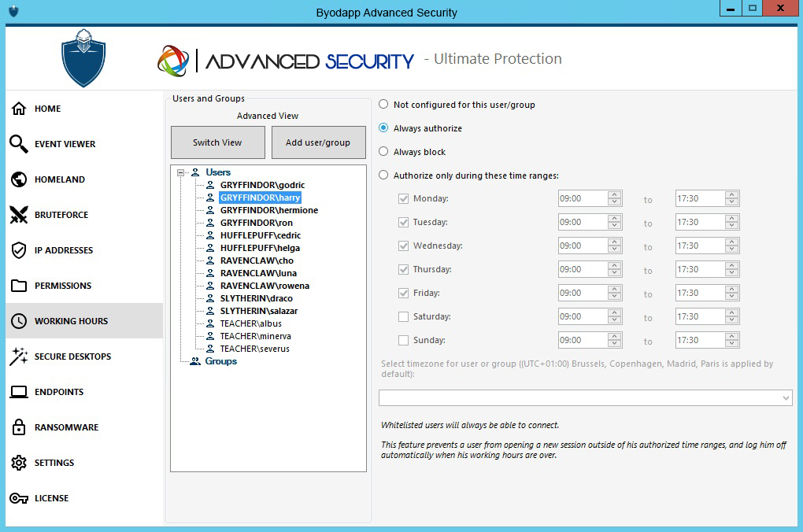Click the Settings gear icon
This screenshot has height=532, width=803.
pyautogui.click(x=19, y=463)
